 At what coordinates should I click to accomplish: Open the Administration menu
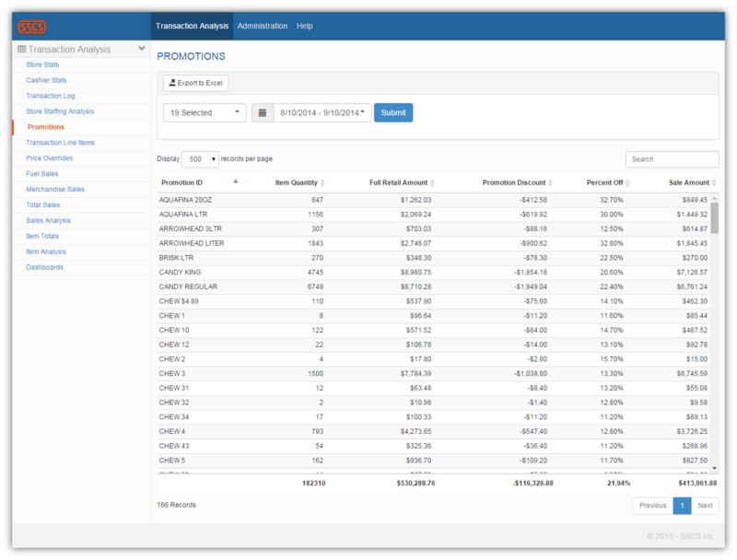click(263, 26)
